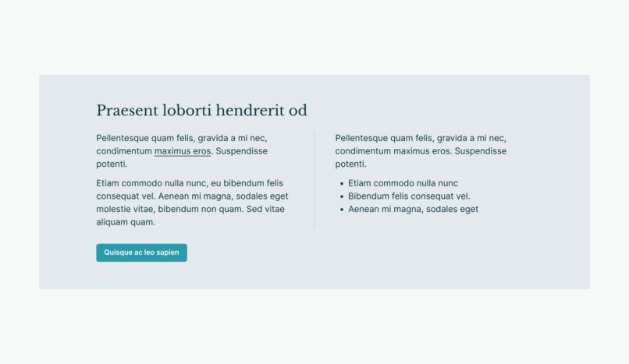This screenshot has width=629, height=364.
Task: Click the vertical divider between the two columns
Action: coord(314,179)
